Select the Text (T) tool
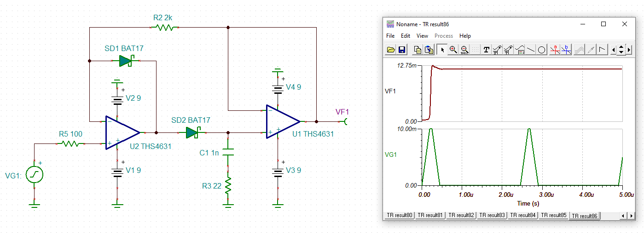Image resolution: width=644 pixels, height=235 pixels. click(486, 50)
